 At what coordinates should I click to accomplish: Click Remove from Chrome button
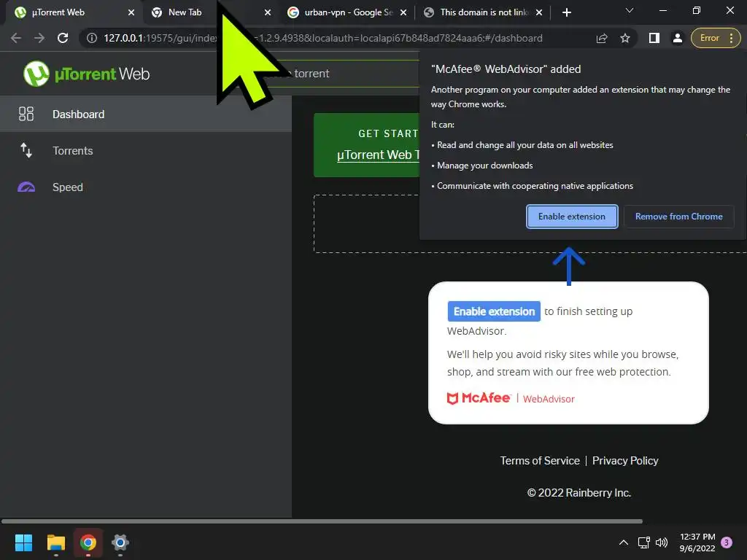679,217
